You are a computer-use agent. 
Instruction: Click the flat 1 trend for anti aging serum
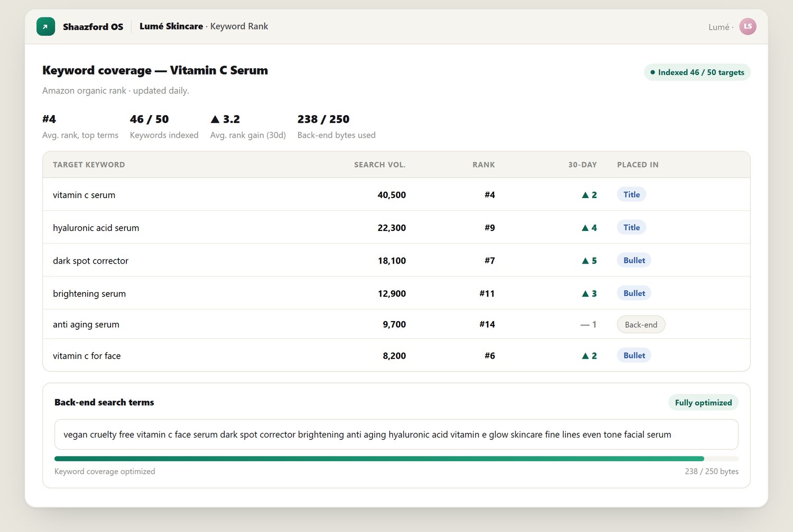point(588,324)
